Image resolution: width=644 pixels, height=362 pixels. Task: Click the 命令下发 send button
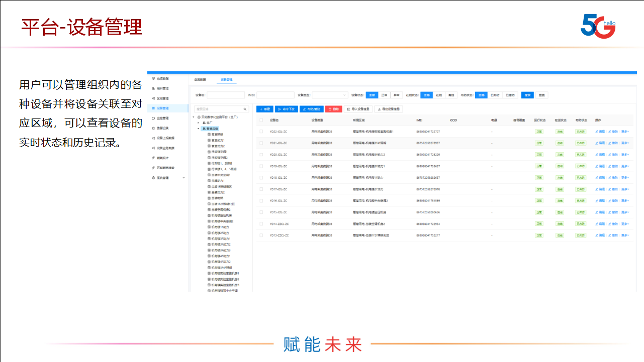click(x=286, y=109)
